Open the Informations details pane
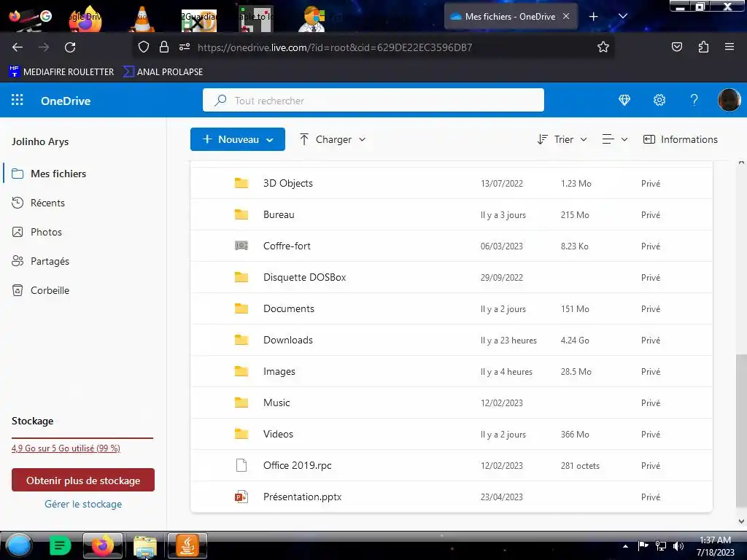This screenshot has width=747, height=560. pyautogui.click(x=681, y=139)
